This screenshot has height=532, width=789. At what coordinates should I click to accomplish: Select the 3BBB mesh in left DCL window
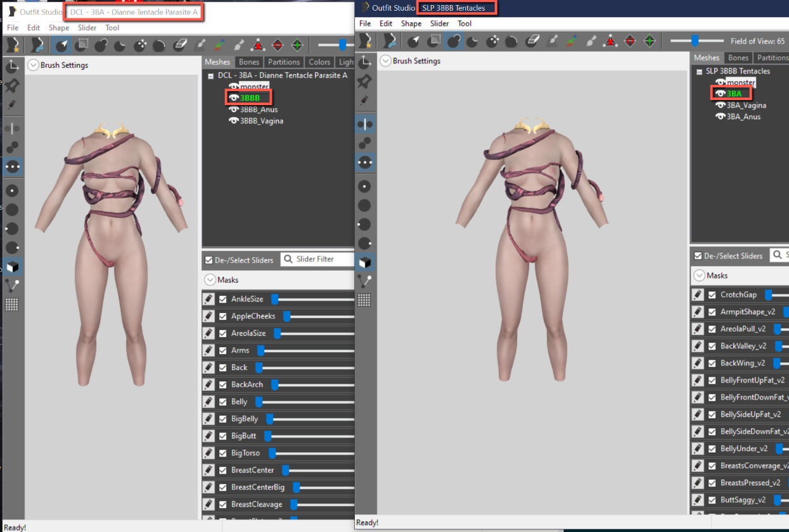pos(250,98)
